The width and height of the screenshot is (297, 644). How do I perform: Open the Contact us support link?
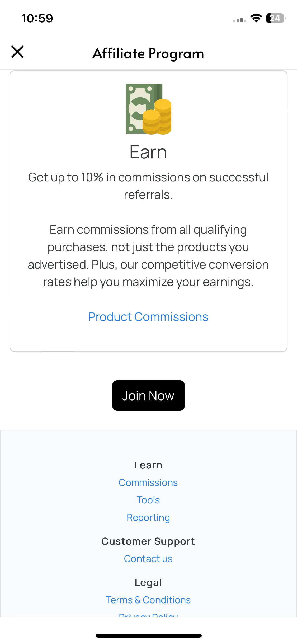pos(148,559)
